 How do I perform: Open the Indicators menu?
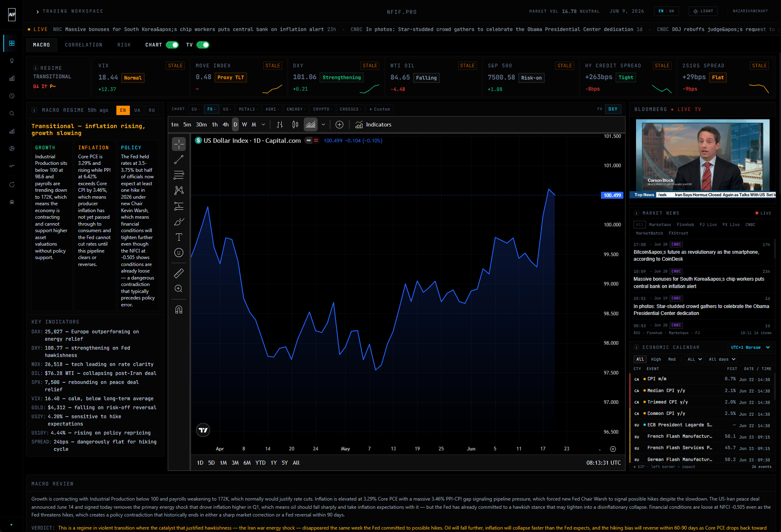373,124
